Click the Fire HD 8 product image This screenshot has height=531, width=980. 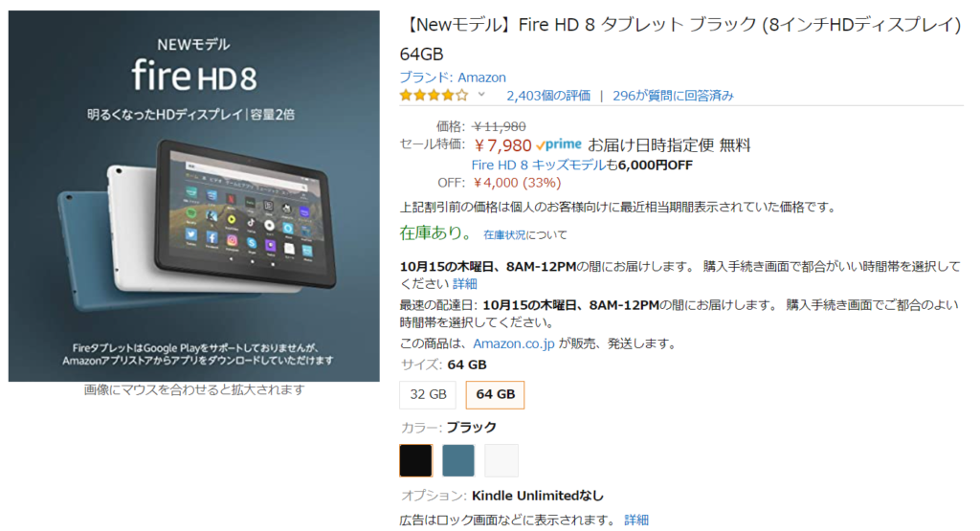coord(193,195)
